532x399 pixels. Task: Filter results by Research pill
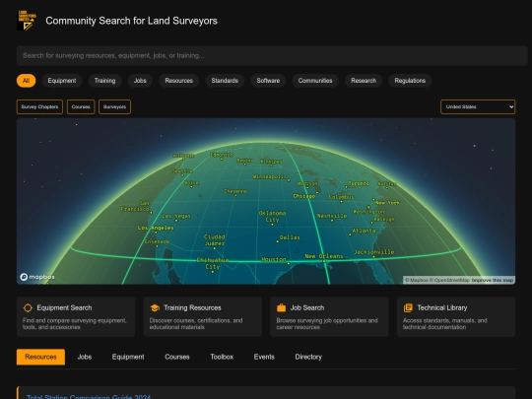tap(364, 81)
